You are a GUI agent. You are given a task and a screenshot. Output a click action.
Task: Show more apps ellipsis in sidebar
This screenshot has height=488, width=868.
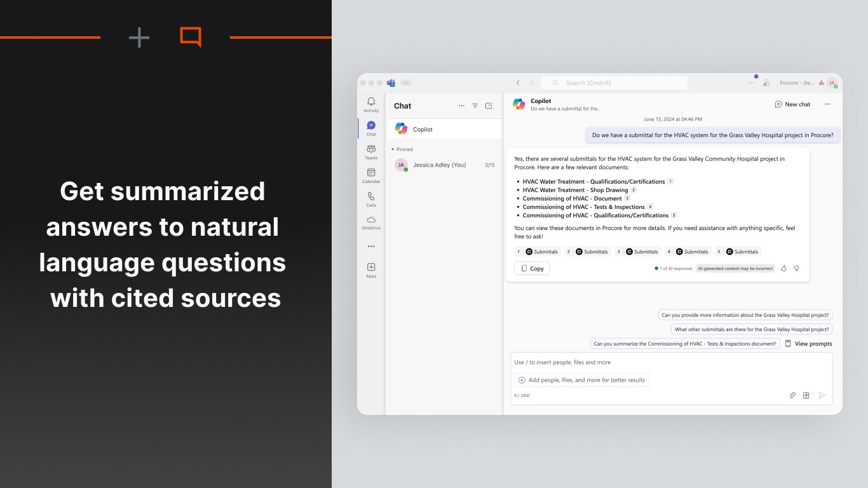coord(371,247)
